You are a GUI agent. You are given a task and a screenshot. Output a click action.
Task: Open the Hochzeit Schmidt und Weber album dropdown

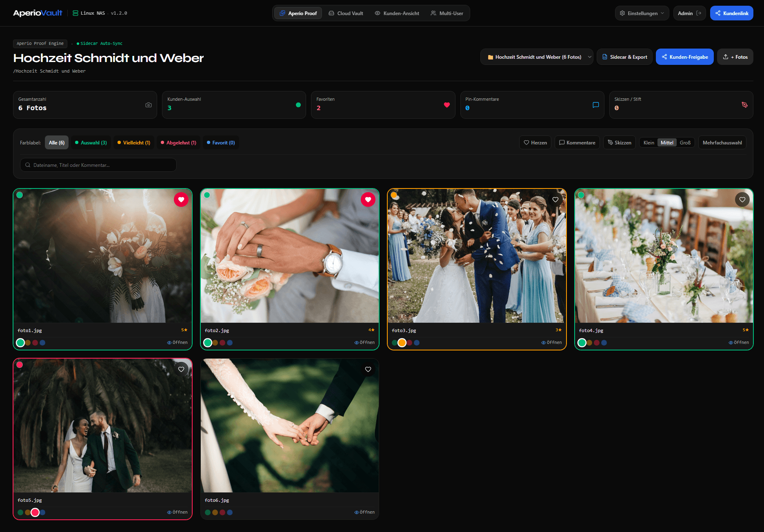537,57
